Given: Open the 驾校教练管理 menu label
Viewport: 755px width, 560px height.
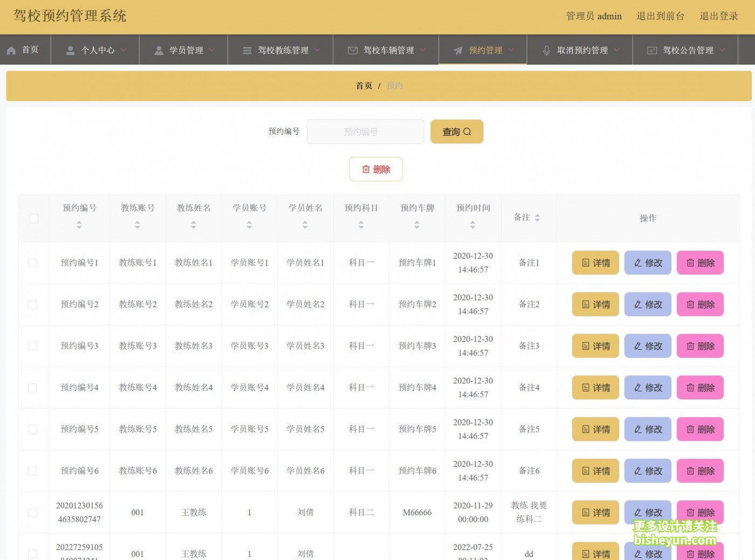Looking at the screenshot, I should pyautogui.click(x=283, y=50).
